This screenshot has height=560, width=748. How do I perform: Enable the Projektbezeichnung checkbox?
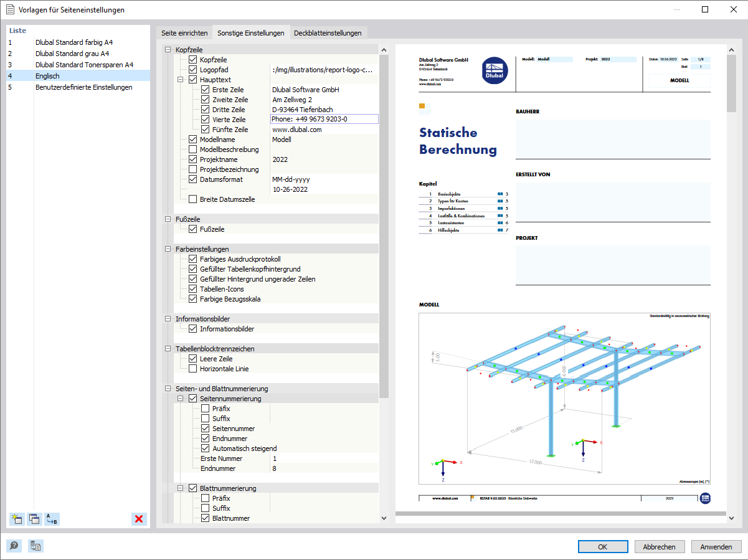pos(193,169)
